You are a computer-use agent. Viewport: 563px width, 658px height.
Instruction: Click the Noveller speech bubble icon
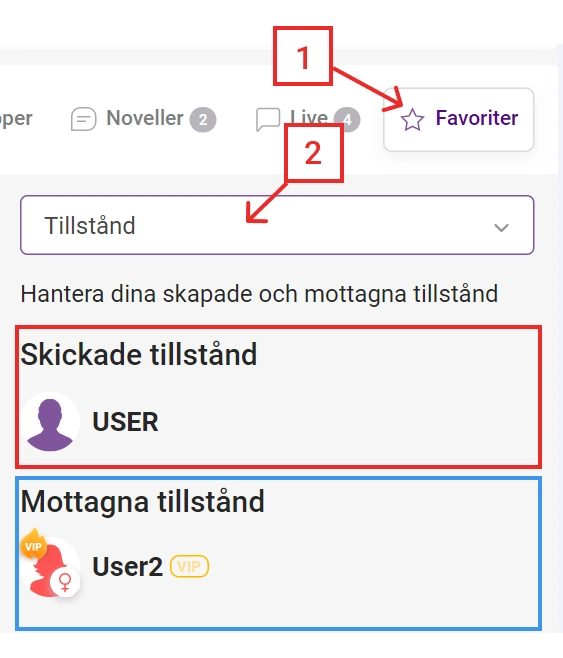pos(83,119)
